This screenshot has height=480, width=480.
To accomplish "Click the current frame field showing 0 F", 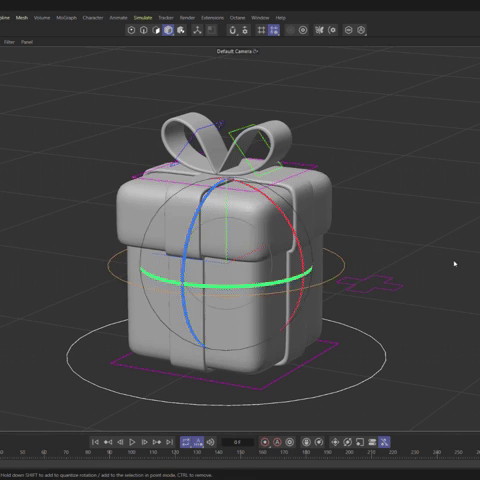I will (237, 442).
